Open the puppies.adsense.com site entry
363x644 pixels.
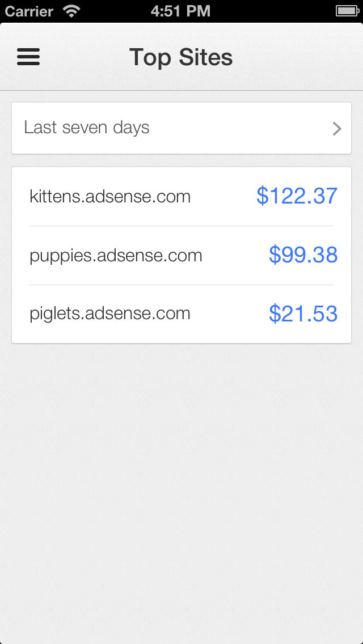116,255
